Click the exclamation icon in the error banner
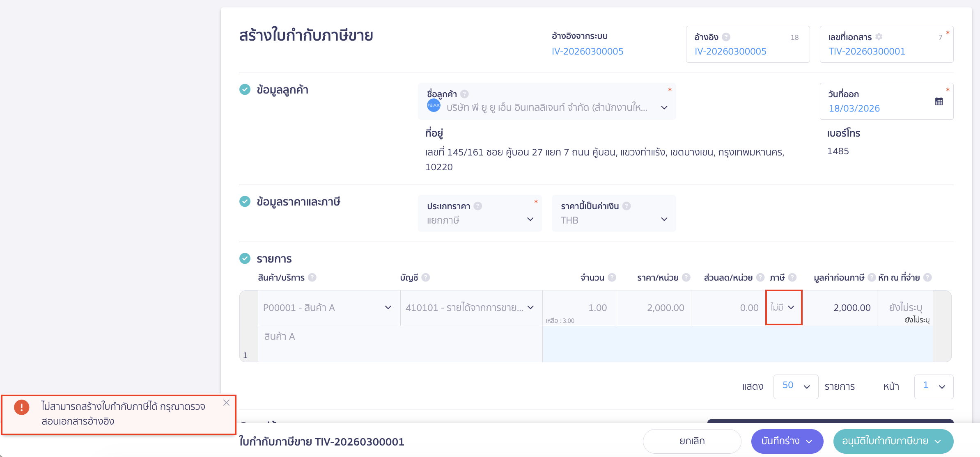The image size is (980, 457). [21, 407]
